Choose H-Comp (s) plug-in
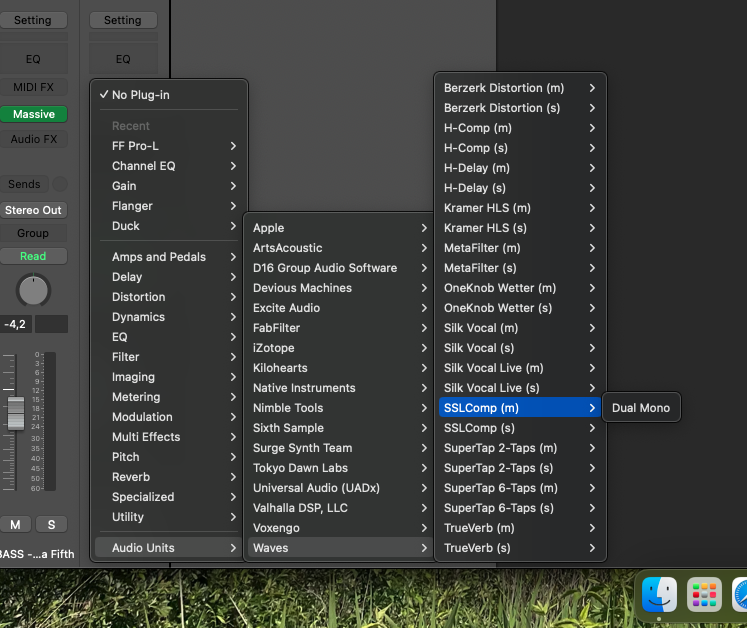 520,148
